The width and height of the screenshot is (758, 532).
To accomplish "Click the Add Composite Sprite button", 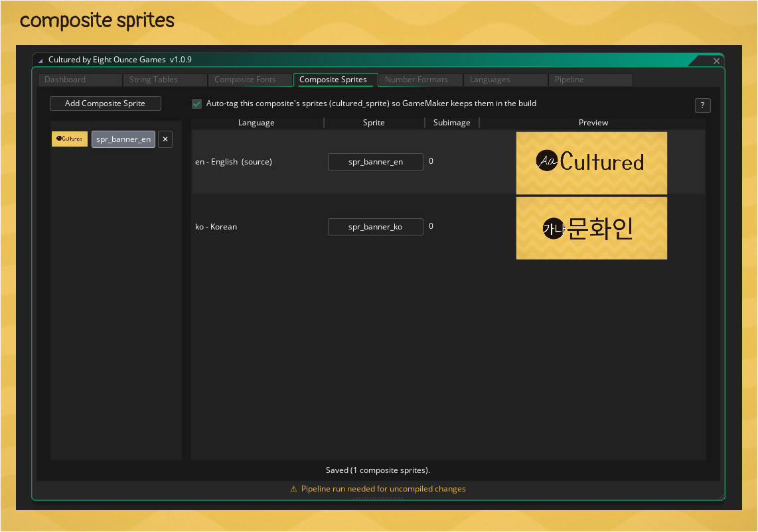I will click(x=106, y=103).
